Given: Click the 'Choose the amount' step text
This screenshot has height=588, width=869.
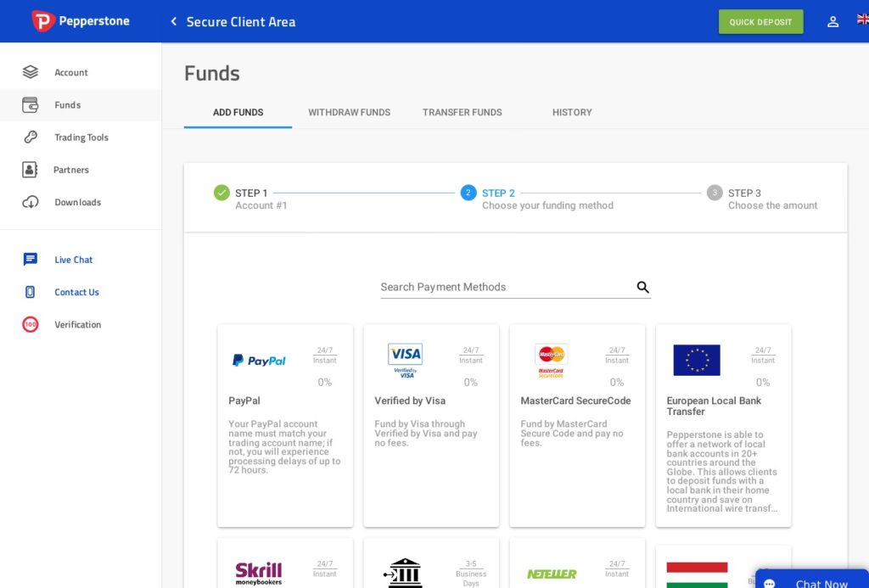Looking at the screenshot, I should (x=772, y=205).
